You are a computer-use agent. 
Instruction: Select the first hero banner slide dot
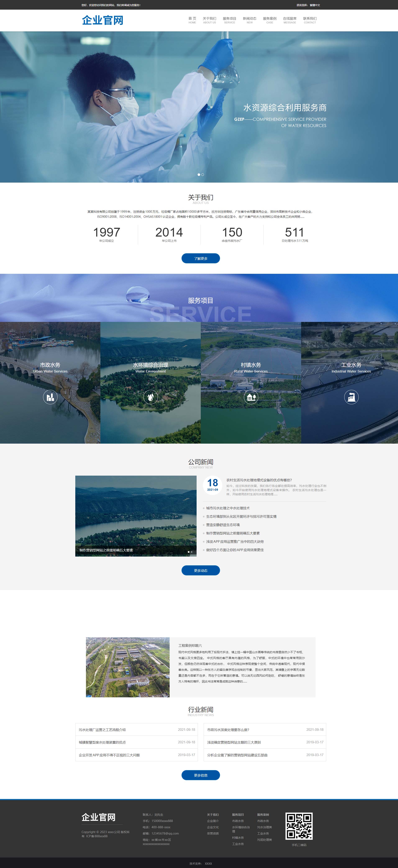(x=199, y=175)
